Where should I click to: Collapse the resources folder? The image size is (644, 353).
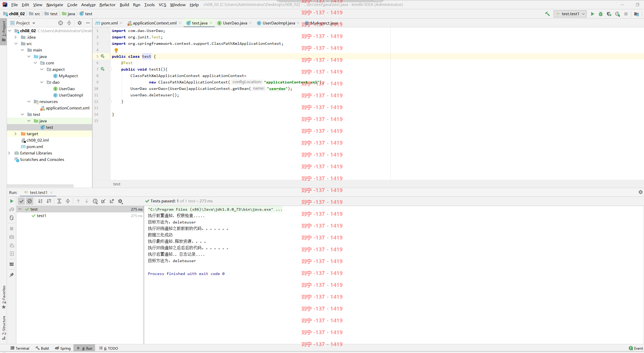[x=29, y=101]
